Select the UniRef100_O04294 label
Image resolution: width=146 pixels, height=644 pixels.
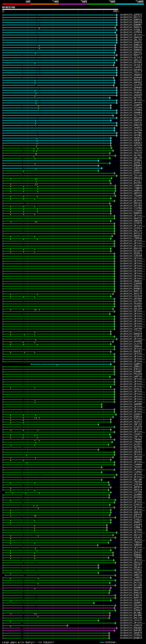pyautogui.click(x=131, y=130)
